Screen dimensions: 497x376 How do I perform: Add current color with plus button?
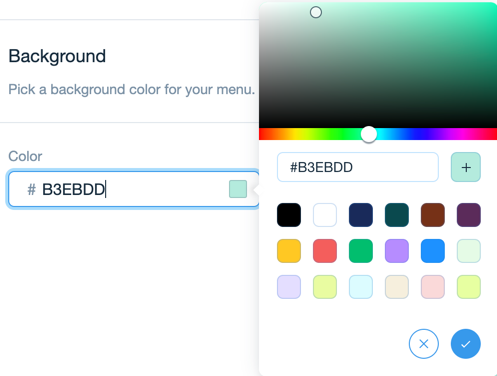coord(466,167)
